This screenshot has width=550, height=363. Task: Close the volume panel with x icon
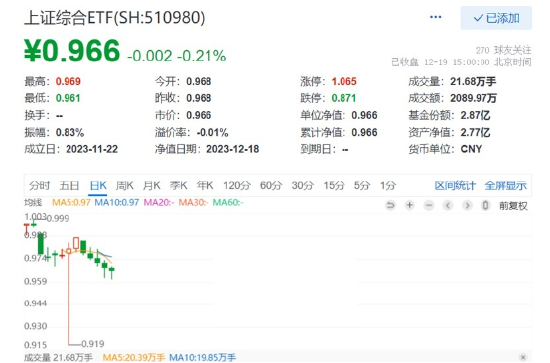click(523, 357)
